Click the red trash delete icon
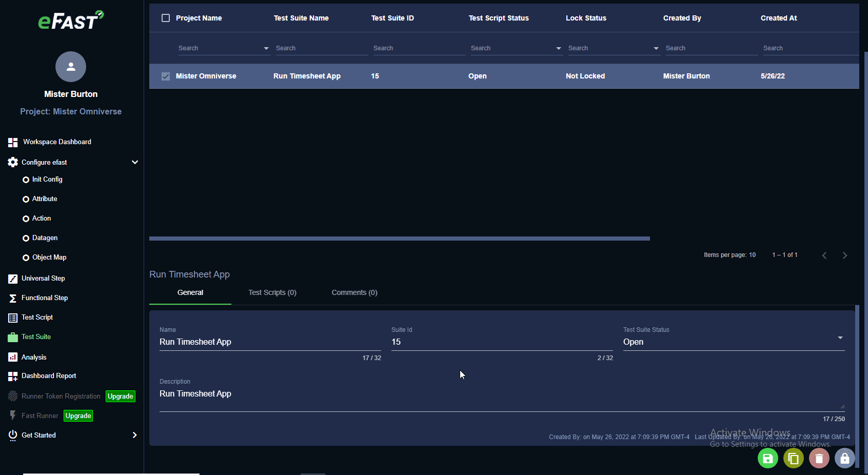The image size is (868, 475). (819, 458)
